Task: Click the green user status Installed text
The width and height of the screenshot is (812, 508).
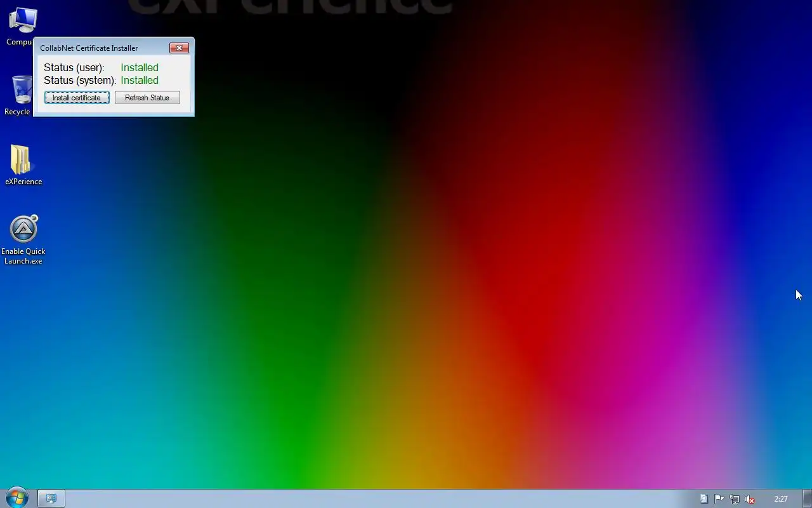Action: click(140, 67)
